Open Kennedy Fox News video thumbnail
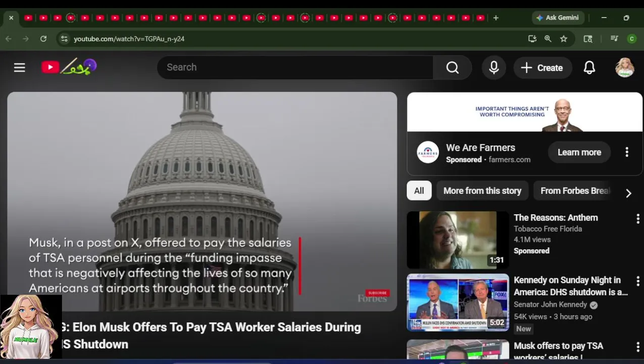644x364 pixels. [x=458, y=302]
